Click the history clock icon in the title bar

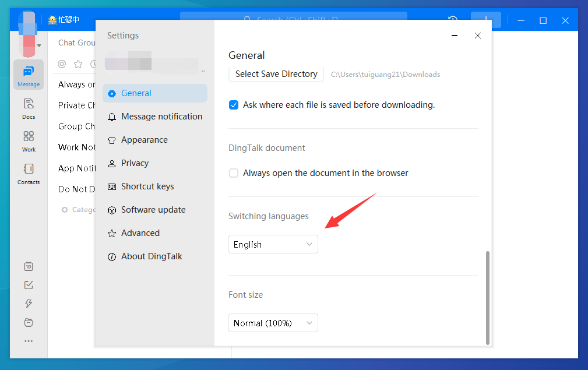pos(453,19)
